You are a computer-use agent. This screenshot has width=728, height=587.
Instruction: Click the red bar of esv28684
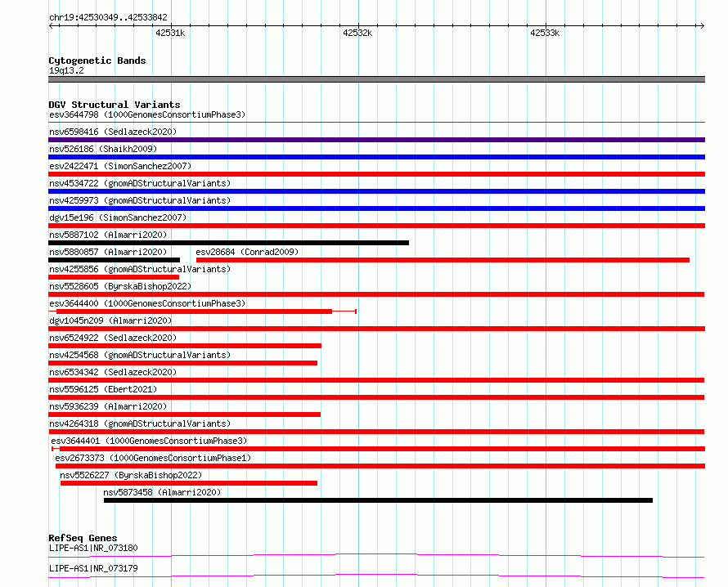tap(443, 260)
